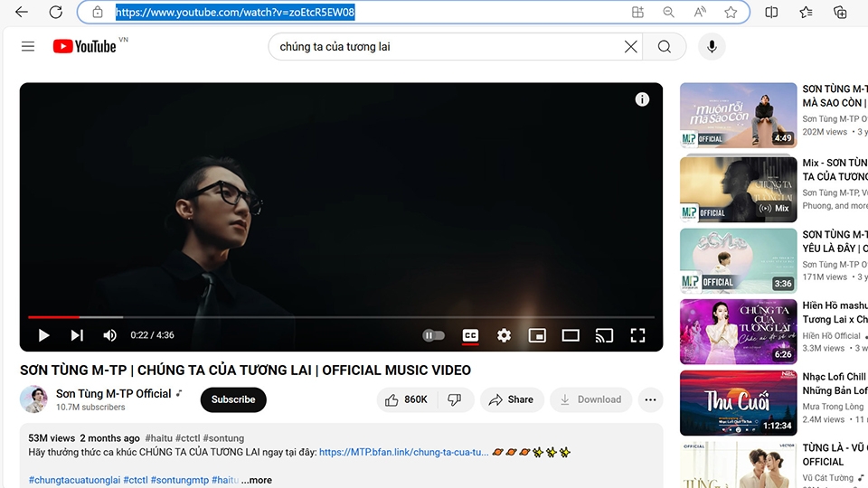The image size is (868, 488).
Task: Toggle the autoplay switch
Action: pos(433,335)
